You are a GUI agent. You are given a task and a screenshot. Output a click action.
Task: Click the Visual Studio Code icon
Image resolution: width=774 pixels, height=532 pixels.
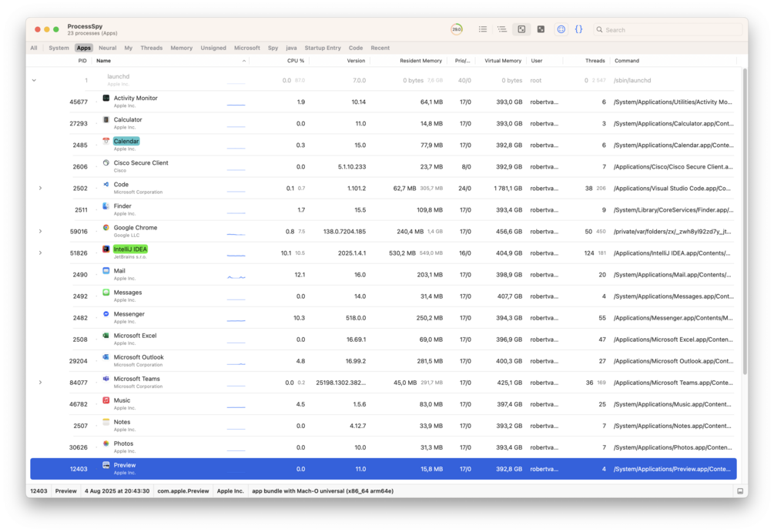[x=106, y=185]
